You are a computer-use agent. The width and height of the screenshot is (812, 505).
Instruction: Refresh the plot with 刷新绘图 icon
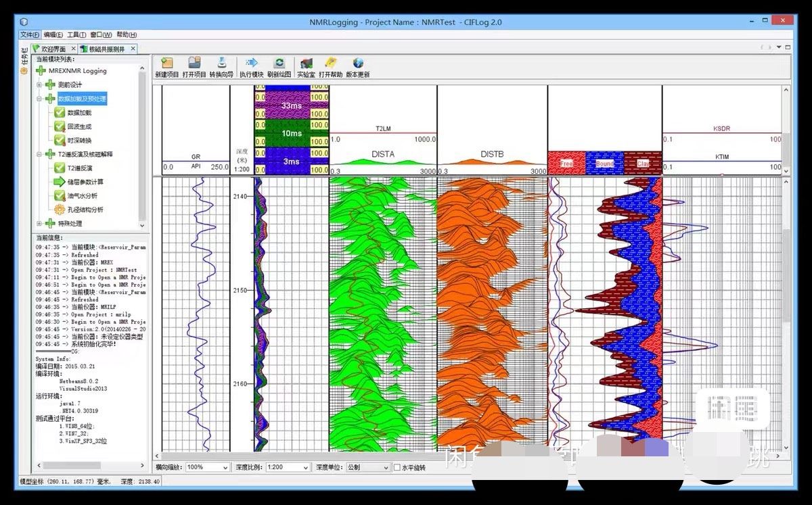coord(279,64)
